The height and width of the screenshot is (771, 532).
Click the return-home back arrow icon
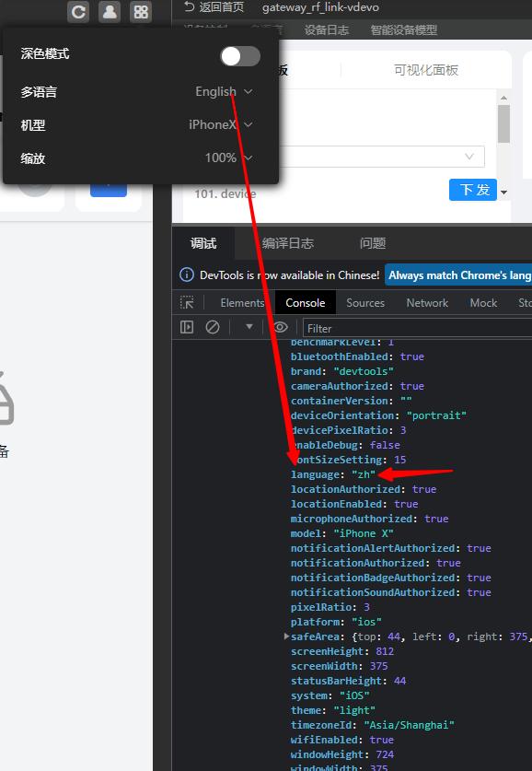[x=190, y=6]
